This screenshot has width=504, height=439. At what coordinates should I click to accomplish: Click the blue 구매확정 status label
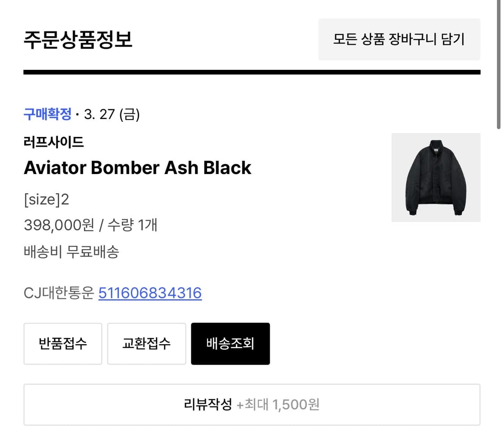(x=47, y=115)
